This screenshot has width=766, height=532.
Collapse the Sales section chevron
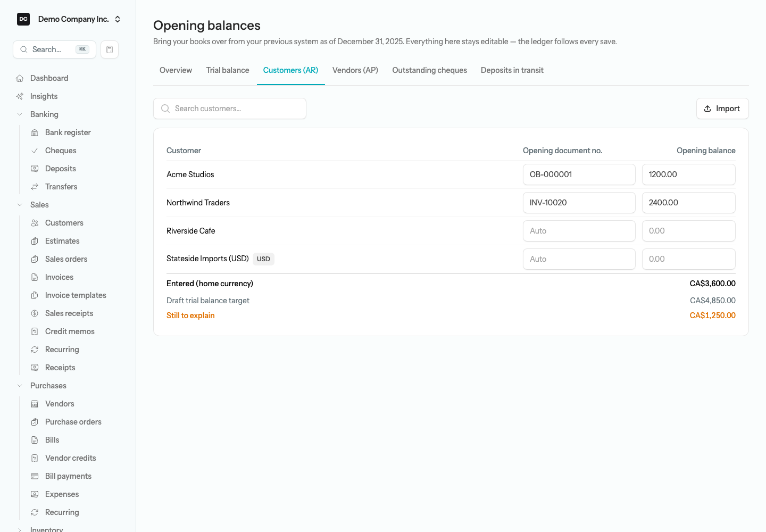click(x=20, y=205)
